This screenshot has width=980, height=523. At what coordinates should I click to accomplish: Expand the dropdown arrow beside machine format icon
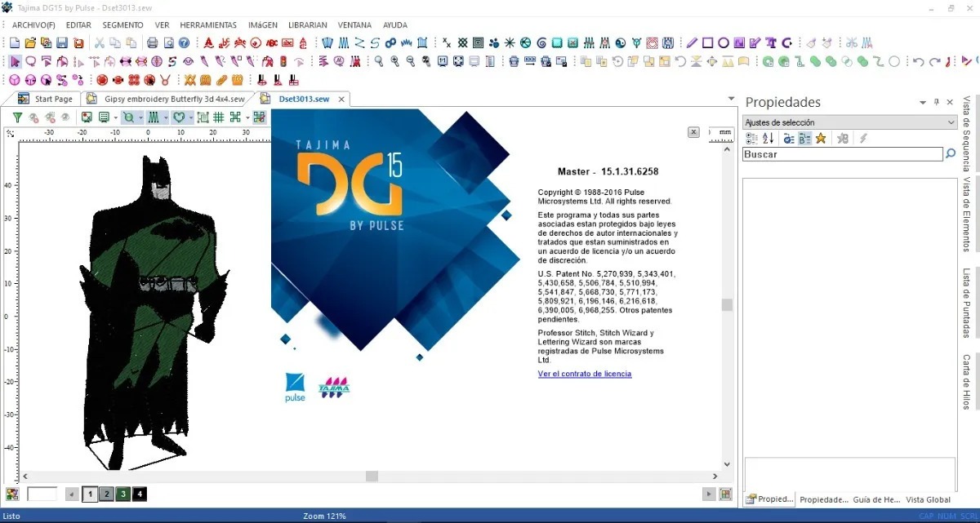[116, 117]
